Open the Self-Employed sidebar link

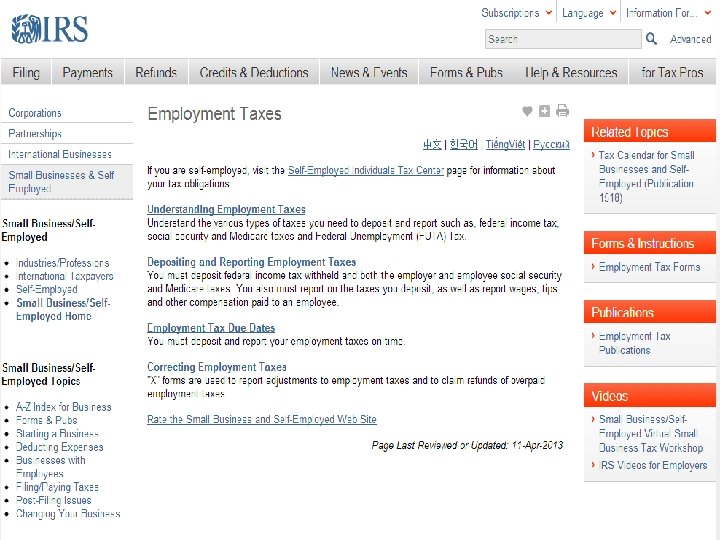(x=47, y=290)
